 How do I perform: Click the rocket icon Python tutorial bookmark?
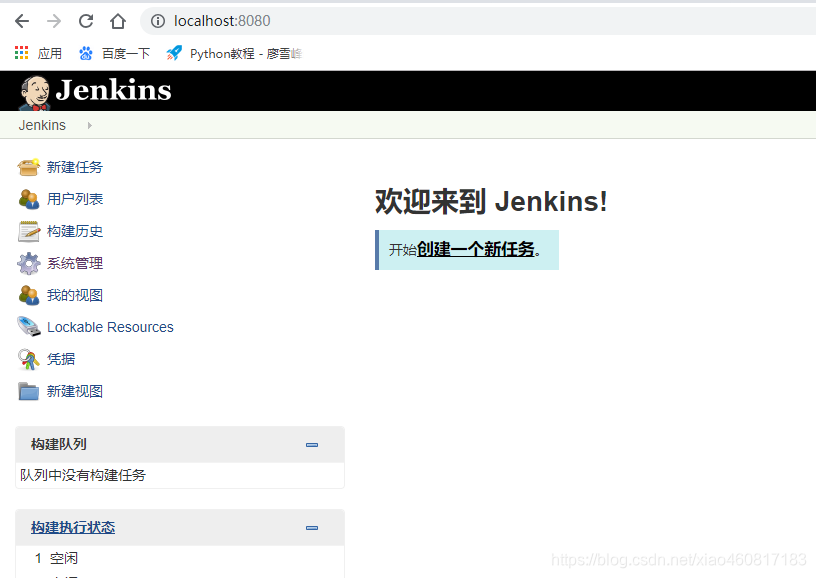(x=174, y=53)
